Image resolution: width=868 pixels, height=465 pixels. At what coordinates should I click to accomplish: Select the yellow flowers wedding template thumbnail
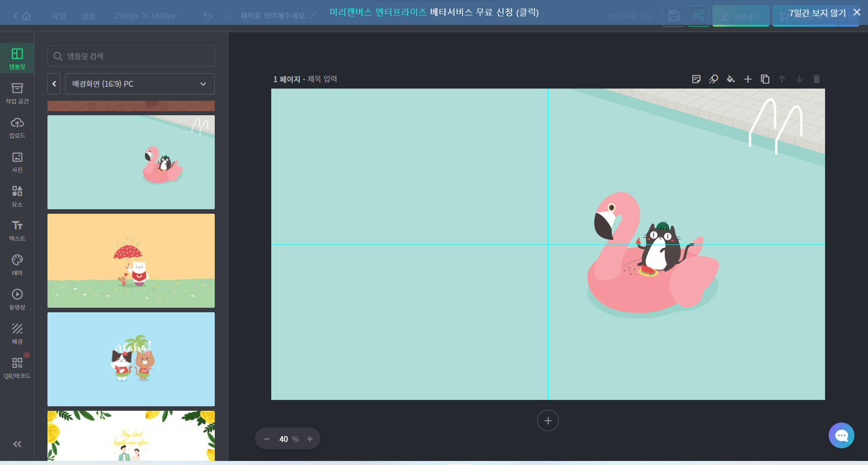point(131,436)
